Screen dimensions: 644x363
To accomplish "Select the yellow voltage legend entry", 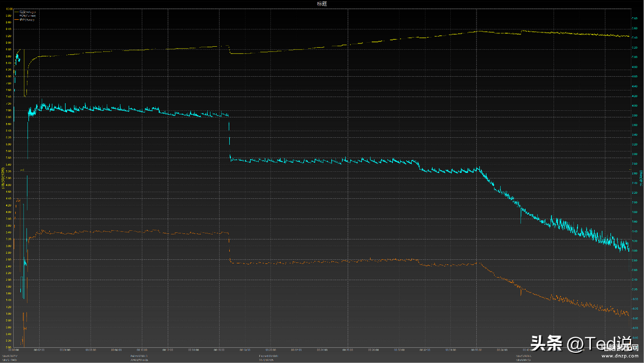I will pos(25,12).
